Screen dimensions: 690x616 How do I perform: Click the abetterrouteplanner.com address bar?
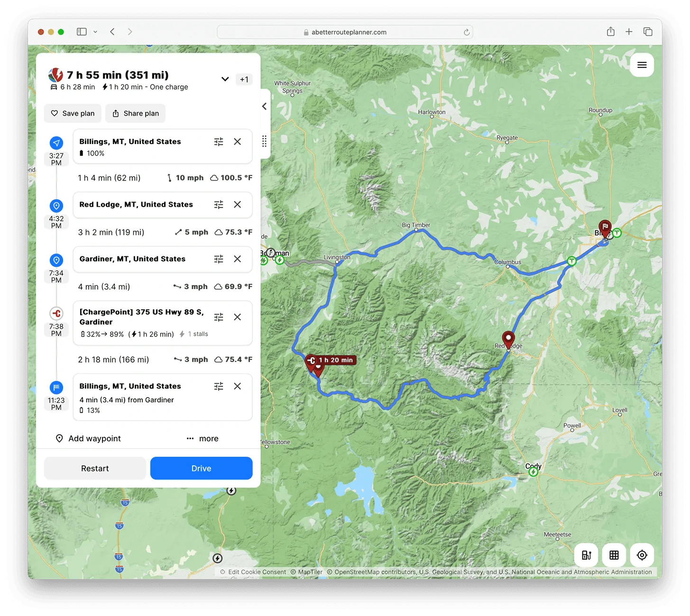tap(345, 32)
